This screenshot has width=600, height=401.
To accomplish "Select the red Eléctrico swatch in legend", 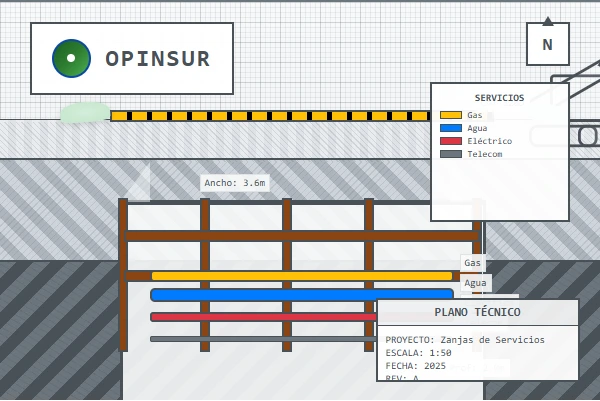I will 451,141.
